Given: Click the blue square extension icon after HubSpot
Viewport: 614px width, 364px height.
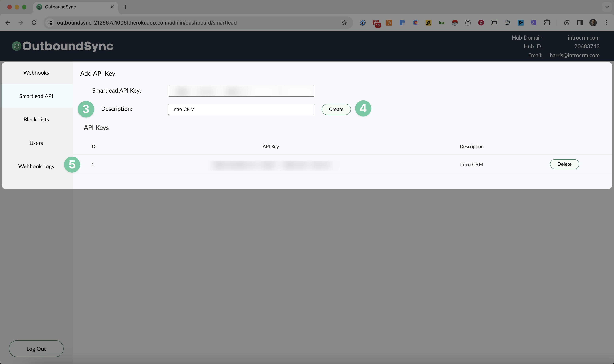Looking at the screenshot, I should click(x=402, y=22).
